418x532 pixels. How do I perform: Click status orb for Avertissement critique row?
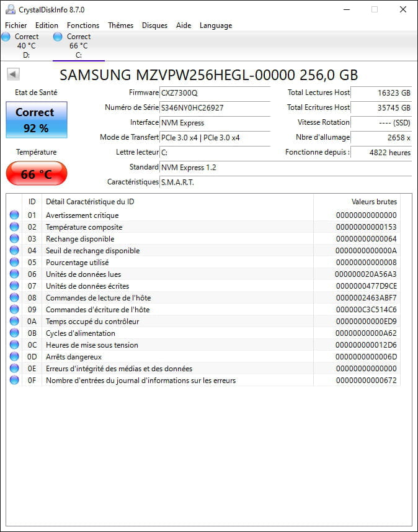pyautogui.click(x=14, y=215)
